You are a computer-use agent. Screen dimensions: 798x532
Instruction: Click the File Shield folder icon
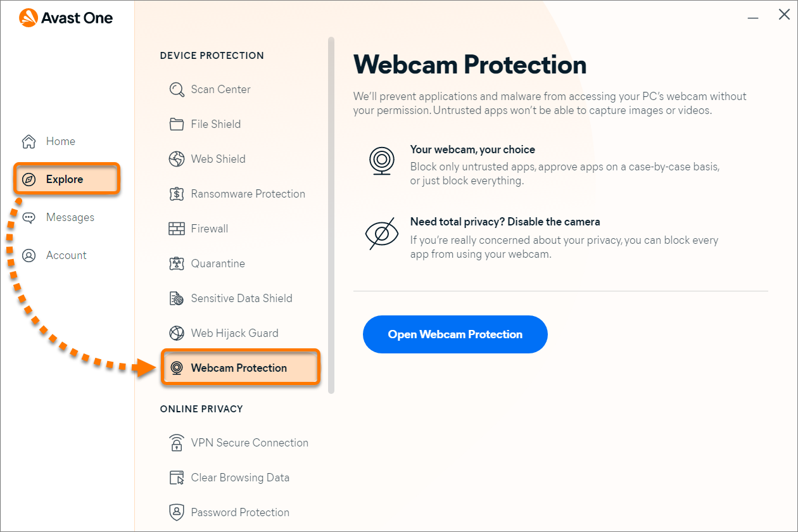(177, 124)
